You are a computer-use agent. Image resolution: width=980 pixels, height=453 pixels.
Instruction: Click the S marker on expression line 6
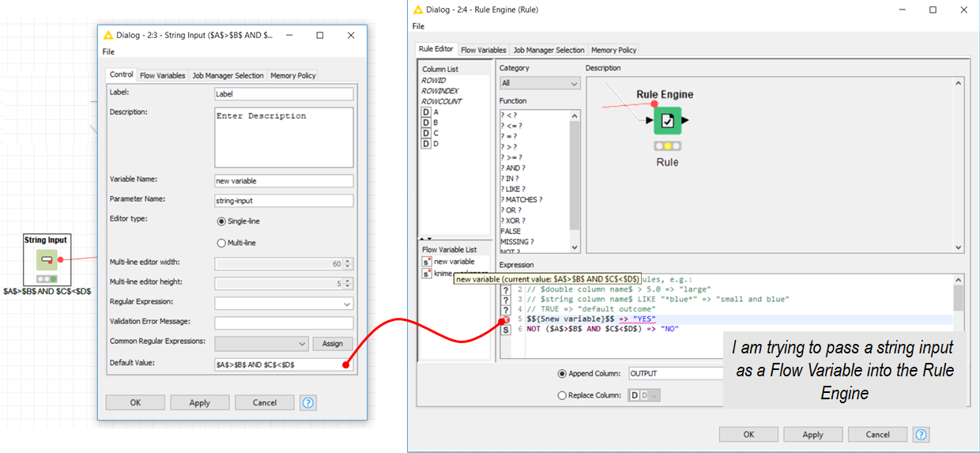(506, 329)
